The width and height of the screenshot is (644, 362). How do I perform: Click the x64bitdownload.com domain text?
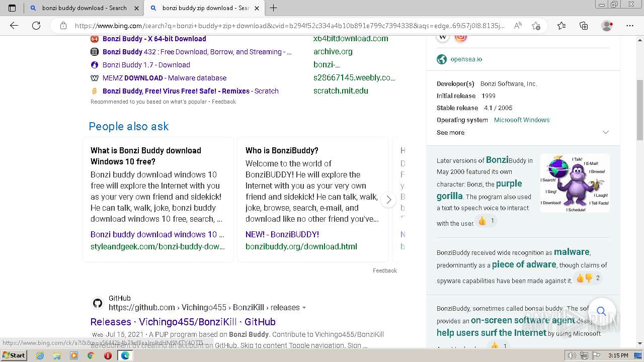tap(351, 39)
